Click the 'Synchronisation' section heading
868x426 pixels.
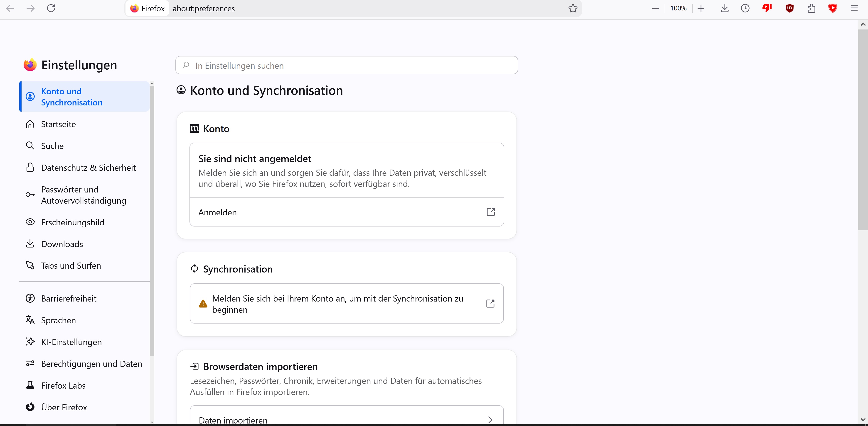tap(238, 269)
